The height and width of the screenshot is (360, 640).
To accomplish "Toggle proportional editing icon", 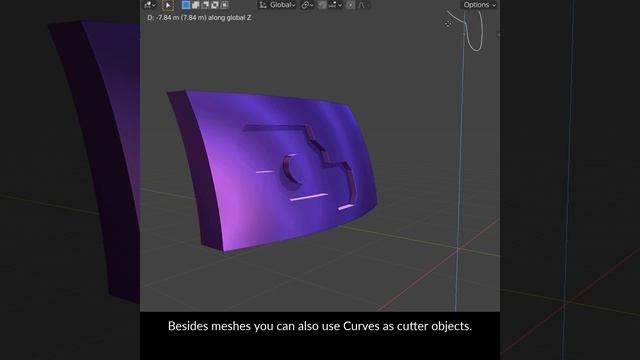I will (x=350, y=5).
